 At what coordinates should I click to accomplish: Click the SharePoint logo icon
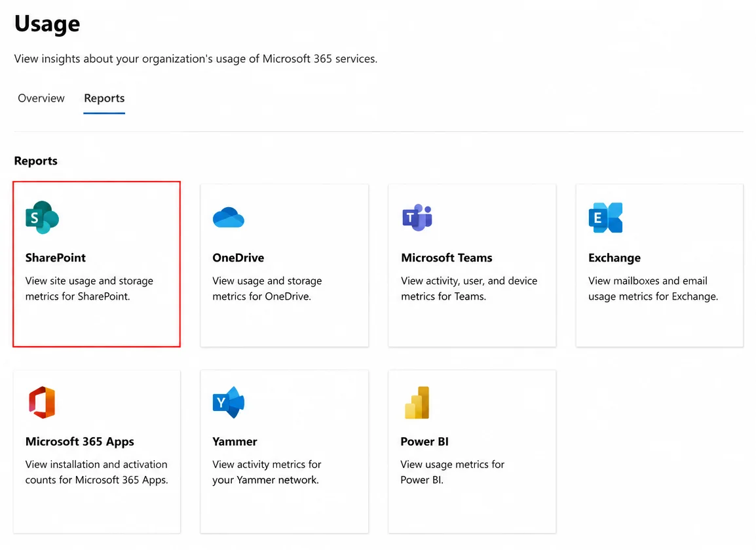[42, 218]
